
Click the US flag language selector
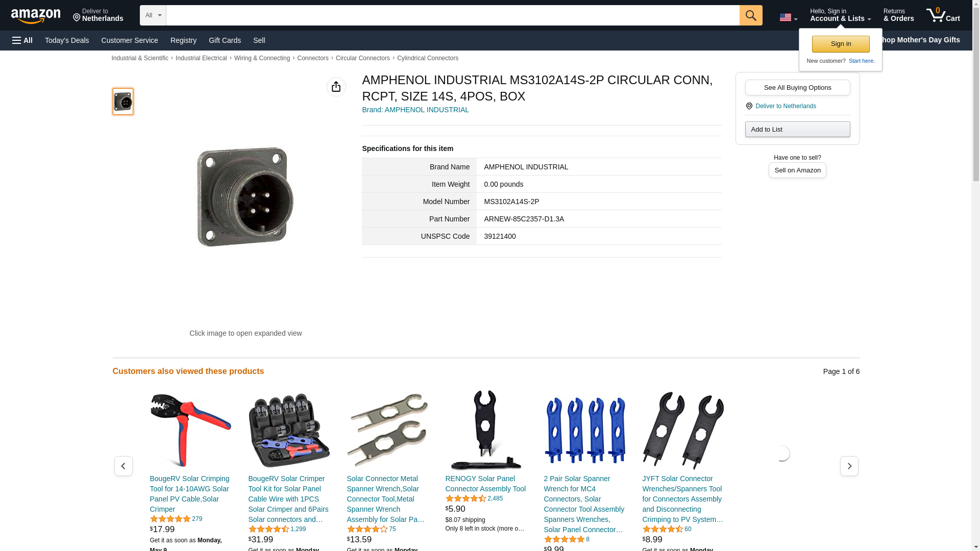point(788,17)
